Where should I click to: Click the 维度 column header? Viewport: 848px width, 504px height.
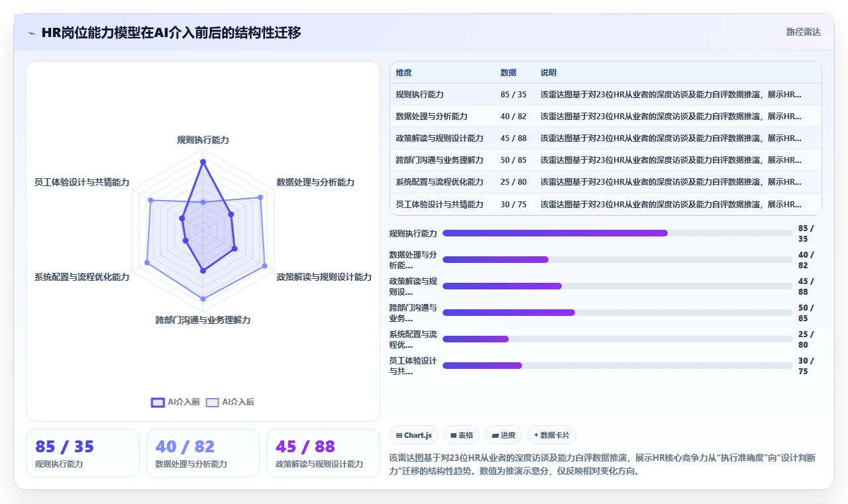tap(403, 73)
